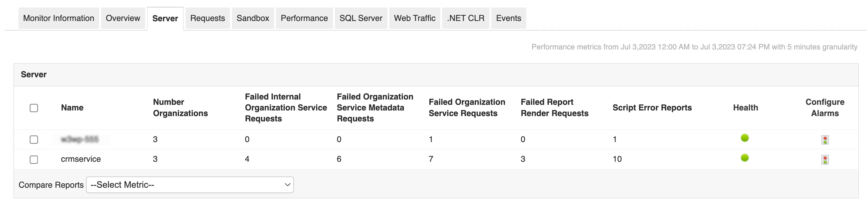The height and width of the screenshot is (204, 868).
Task: Open the Overview tab
Action: point(123,18)
